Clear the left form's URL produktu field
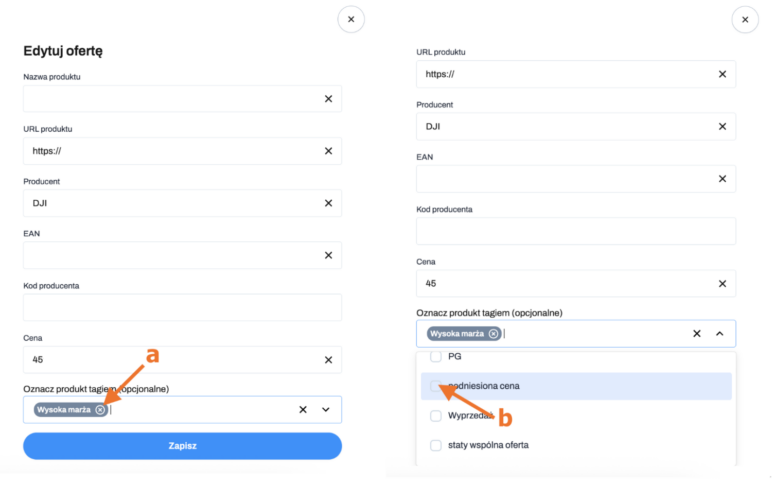Screen dimensions: 774x485 pyautogui.click(x=328, y=151)
